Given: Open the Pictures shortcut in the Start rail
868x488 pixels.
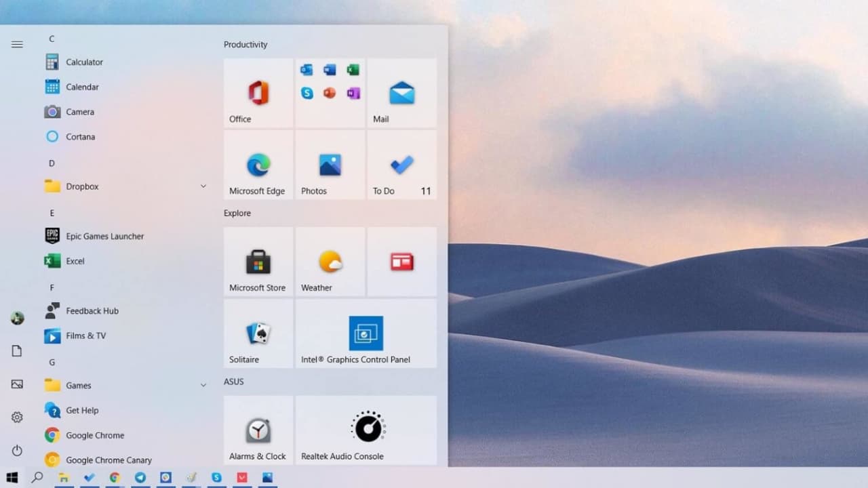Looking at the screenshot, I should coord(17,384).
